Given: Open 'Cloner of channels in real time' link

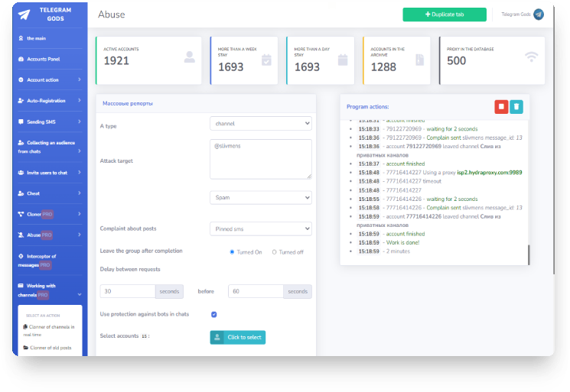Looking at the screenshot, I should [x=49, y=330].
